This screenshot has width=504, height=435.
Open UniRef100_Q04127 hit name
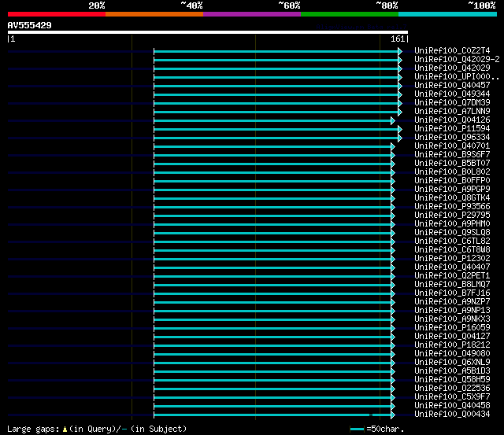pos(452,337)
